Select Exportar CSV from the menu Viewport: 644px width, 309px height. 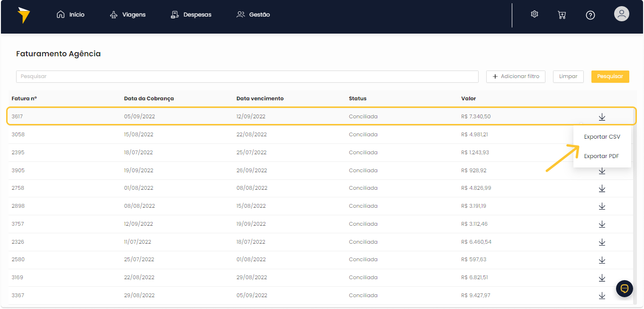tap(602, 137)
